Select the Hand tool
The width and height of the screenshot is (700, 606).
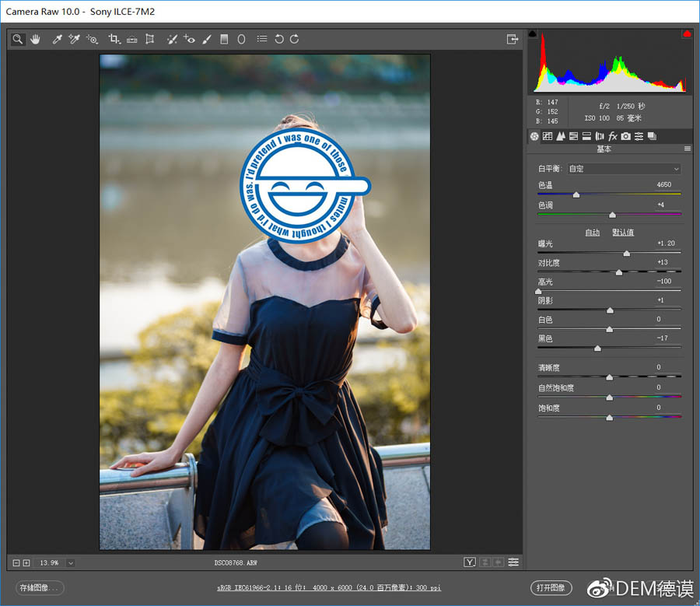35,39
